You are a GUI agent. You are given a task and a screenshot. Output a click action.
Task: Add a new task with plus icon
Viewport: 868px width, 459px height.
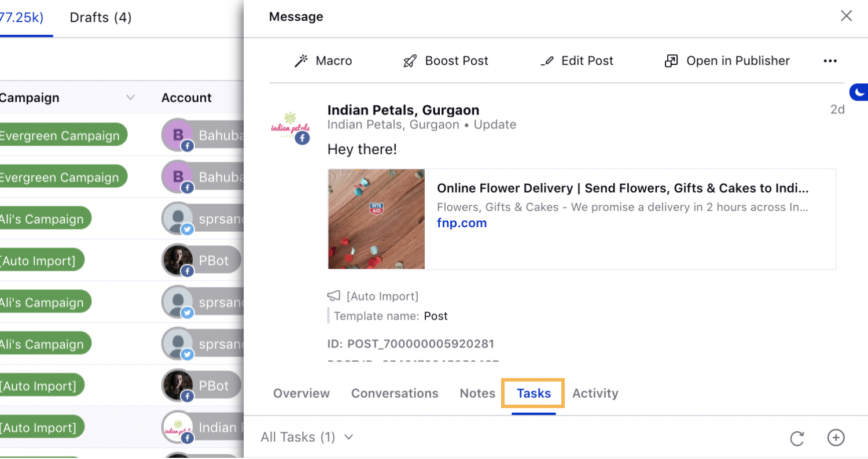point(836,438)
